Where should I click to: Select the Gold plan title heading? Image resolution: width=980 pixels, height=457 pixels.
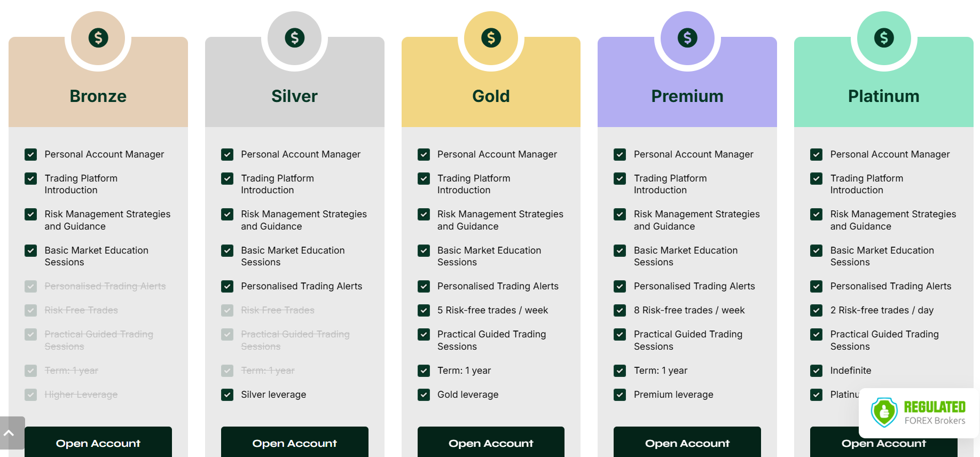pos(491,96)
